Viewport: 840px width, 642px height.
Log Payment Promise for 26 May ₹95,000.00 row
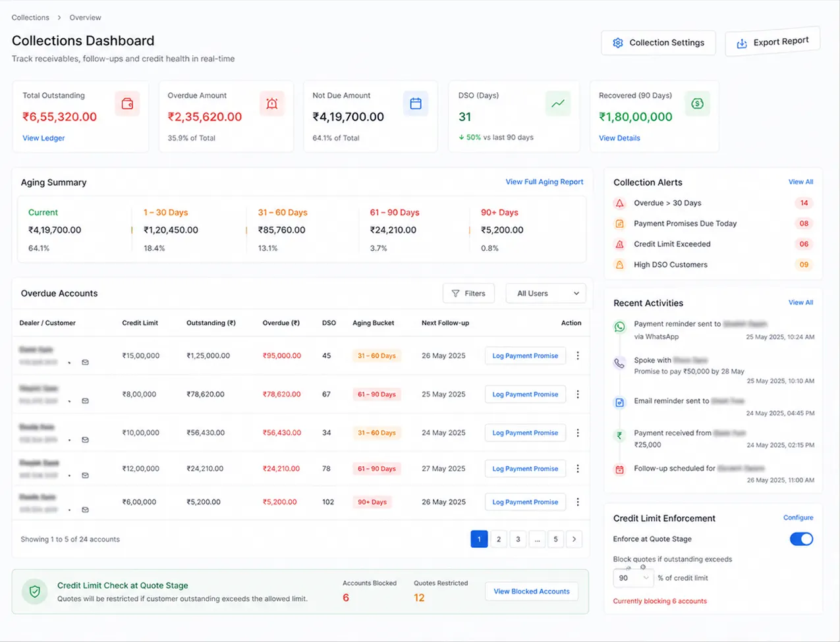tap(525, 356)
